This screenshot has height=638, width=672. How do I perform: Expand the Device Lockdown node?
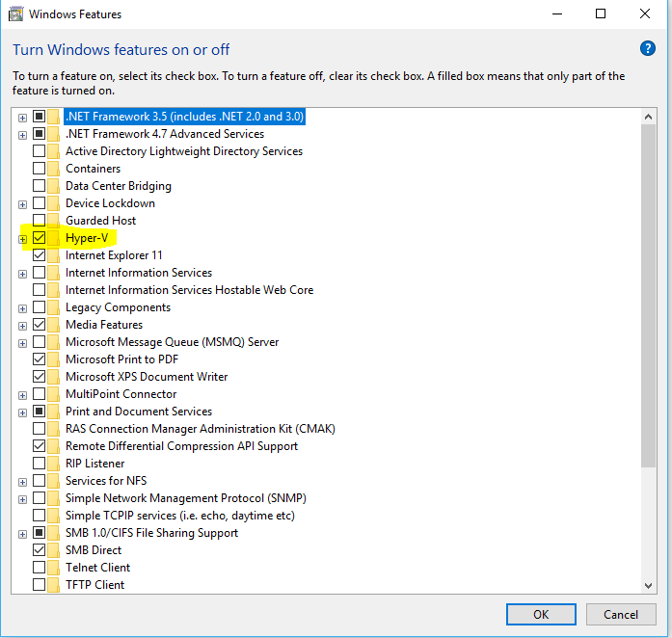point(23,205)
